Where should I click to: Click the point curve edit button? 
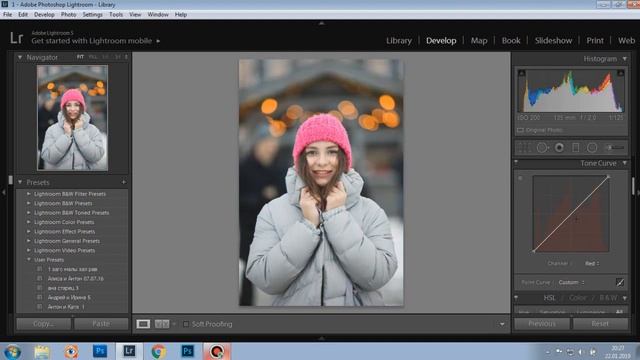pos(620,282)
